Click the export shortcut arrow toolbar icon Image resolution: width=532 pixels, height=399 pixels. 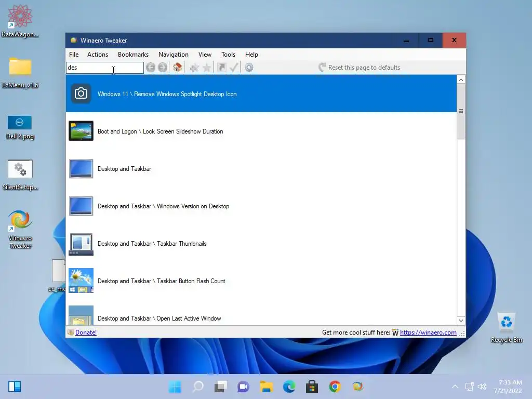[x=221, y=68]
